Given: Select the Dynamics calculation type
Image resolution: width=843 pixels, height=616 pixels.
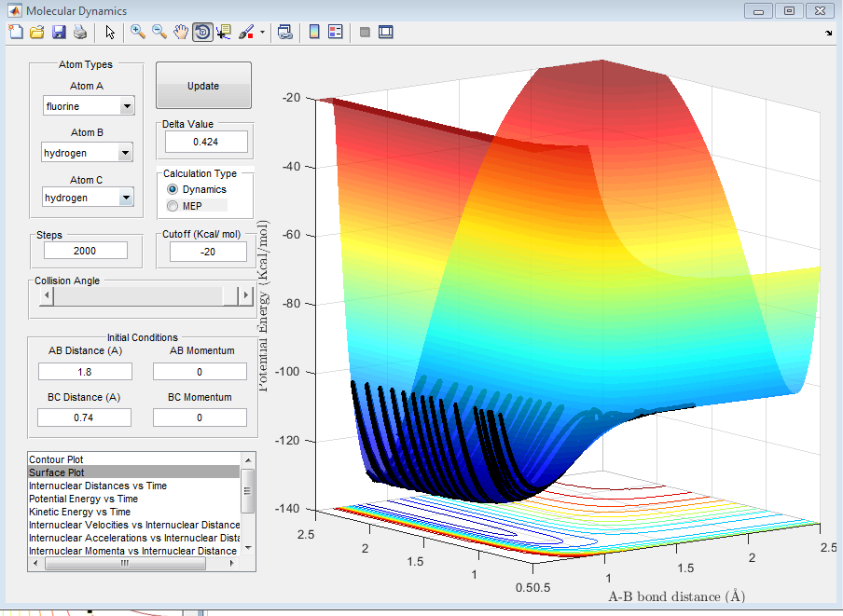Looking at the screenshot, I should (173, 189).
